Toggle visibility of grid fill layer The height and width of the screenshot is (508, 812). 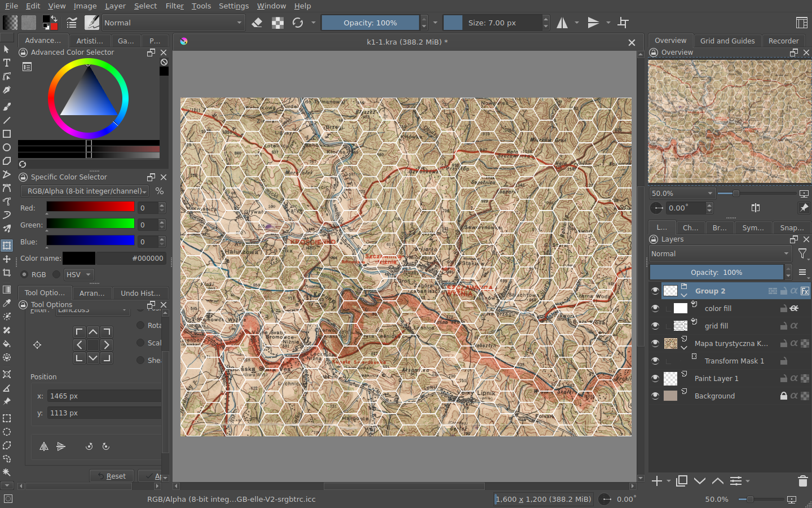pyautogui.click(x=655, y=326)
